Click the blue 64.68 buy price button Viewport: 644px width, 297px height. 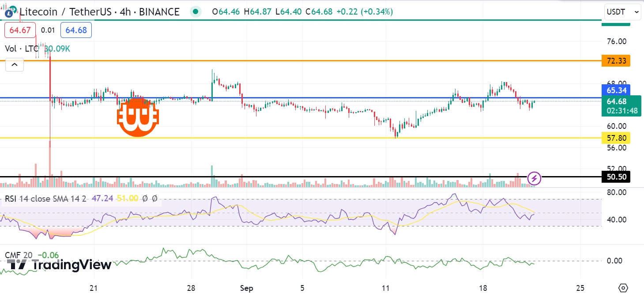[x=76, y=30]
